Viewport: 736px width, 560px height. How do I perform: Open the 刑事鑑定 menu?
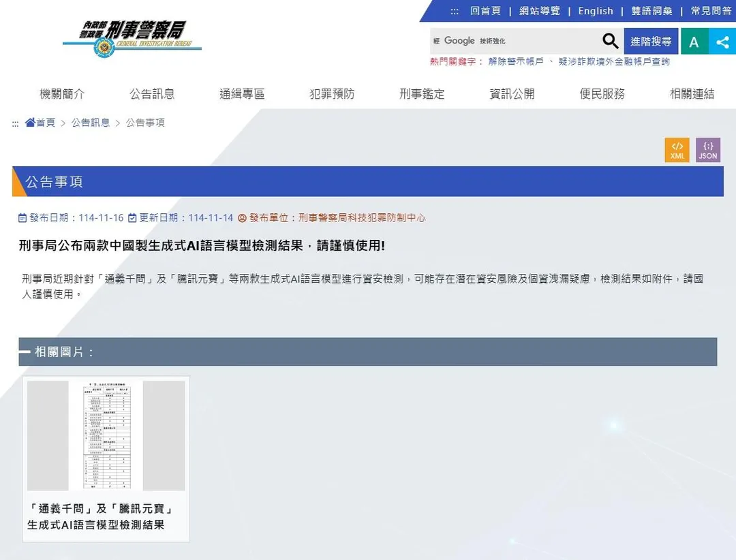[422, 94]
